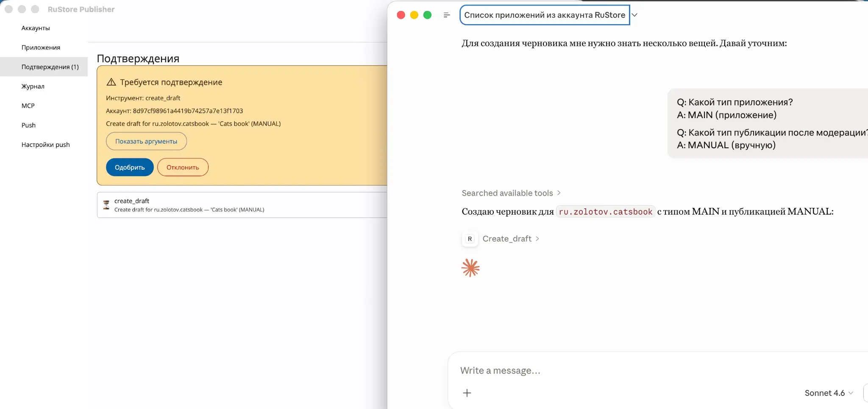Image resolution: width=868 pixels, height=409 pixels.
Task: Click the hourglass icon beside create_draft row
Action: click(106, 205)
